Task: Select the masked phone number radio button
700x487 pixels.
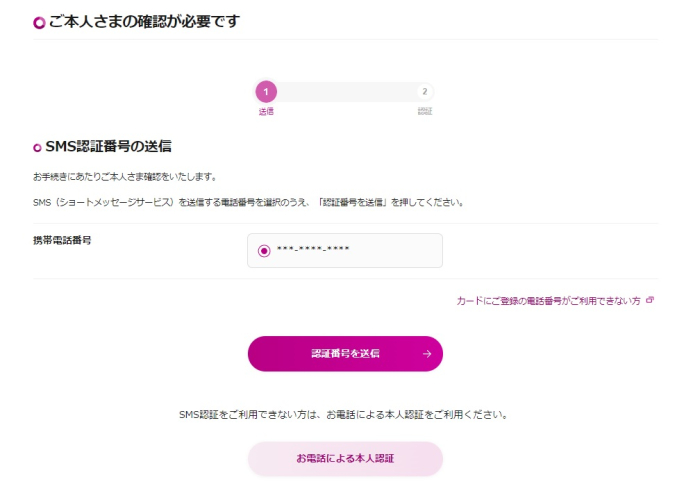Action: coord(264,251)
